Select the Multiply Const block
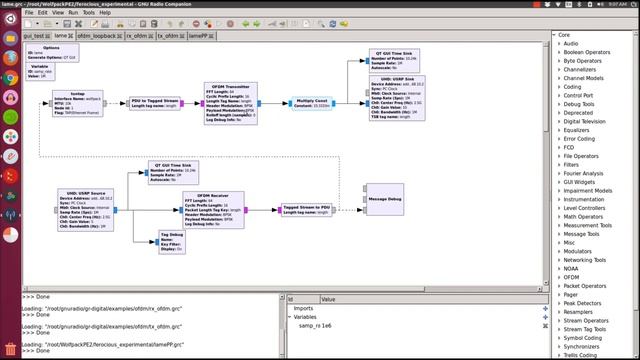Viewport: 640px width, 360px height. coord(312,103)
